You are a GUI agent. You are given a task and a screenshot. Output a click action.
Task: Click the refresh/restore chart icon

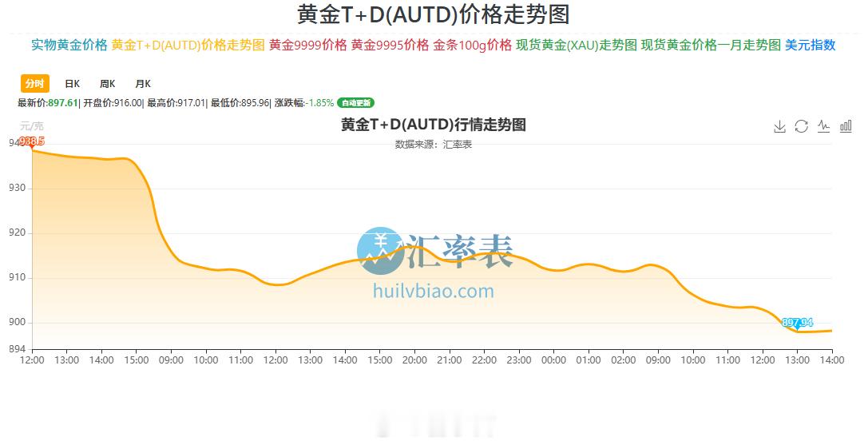(801, 126)
